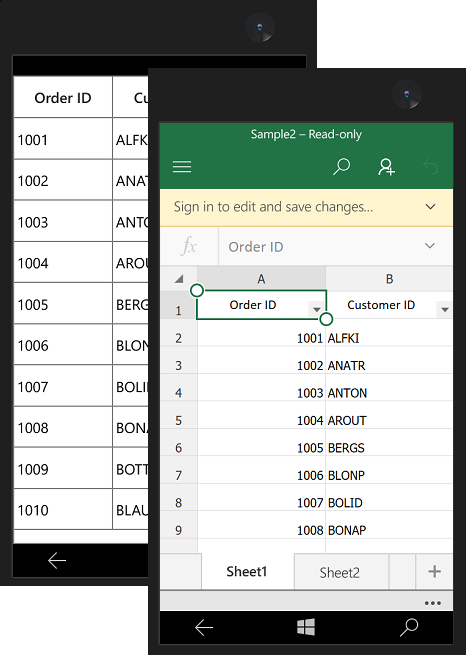Click the Customer ID header cell in Excel

tap(389, 305)
